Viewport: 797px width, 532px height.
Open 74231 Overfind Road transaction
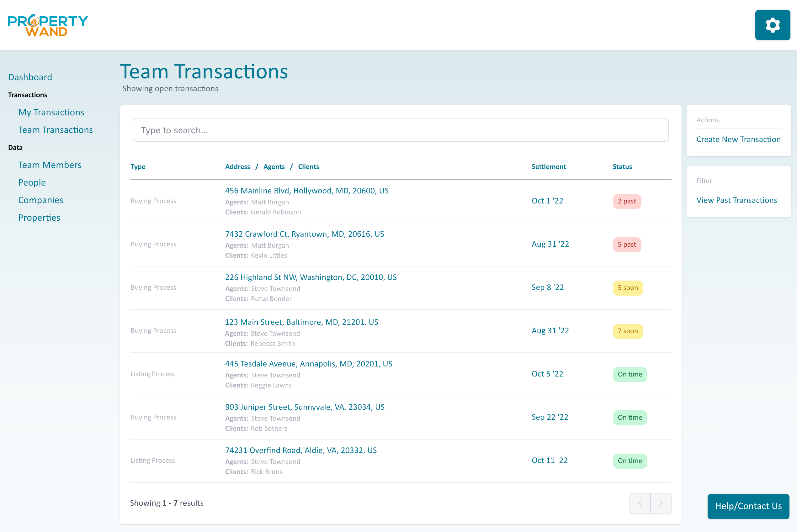(x=301, y=450)
